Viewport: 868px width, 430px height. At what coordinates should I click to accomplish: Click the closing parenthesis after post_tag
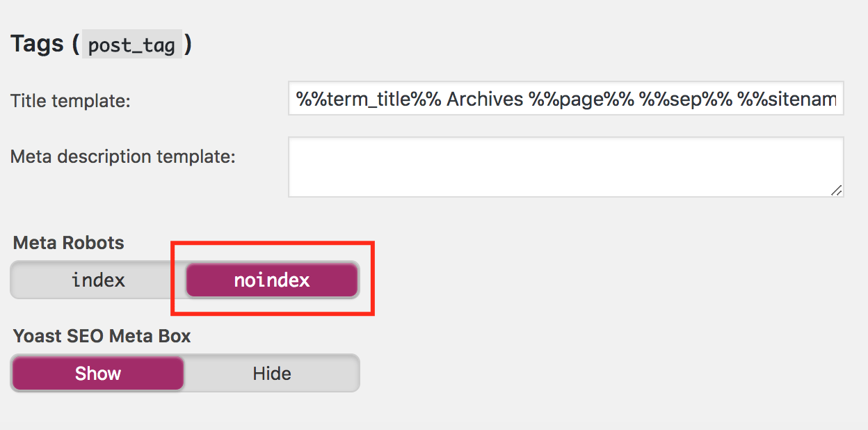[188, 45]
